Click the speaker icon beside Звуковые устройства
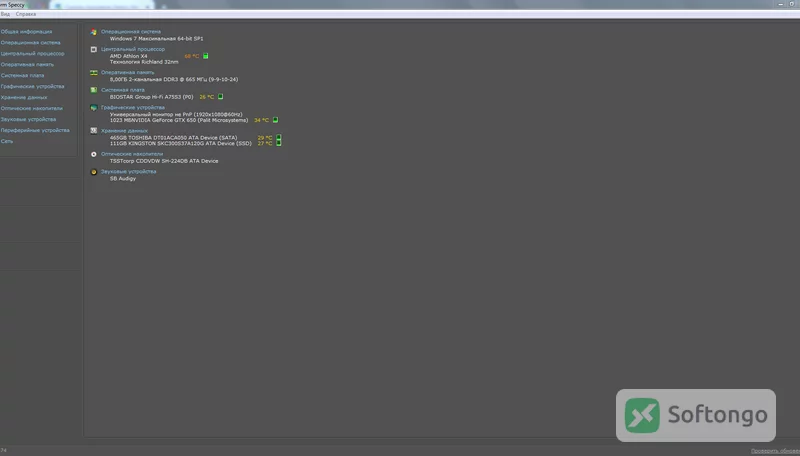Screen dimensions: 800x456 point(93,172)
